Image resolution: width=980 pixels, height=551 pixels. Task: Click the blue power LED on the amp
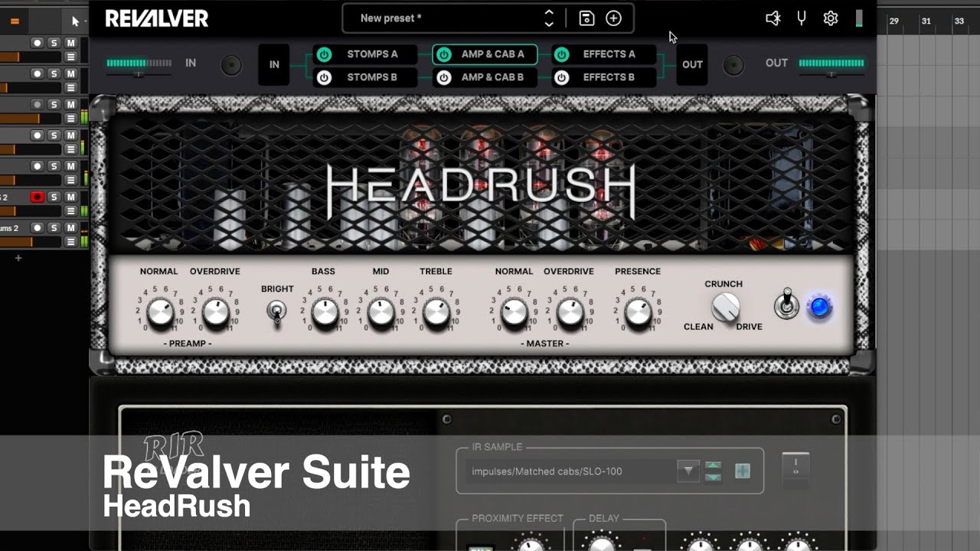(820, 307)
